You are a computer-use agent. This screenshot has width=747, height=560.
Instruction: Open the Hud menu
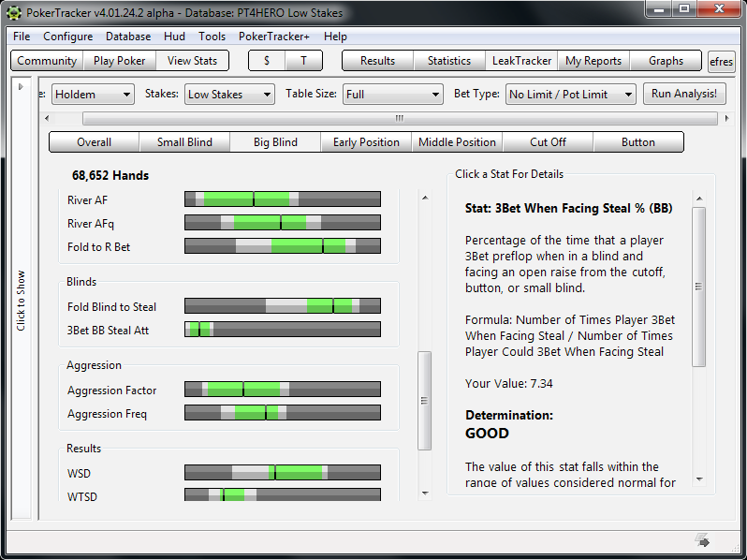pos(174,37)
